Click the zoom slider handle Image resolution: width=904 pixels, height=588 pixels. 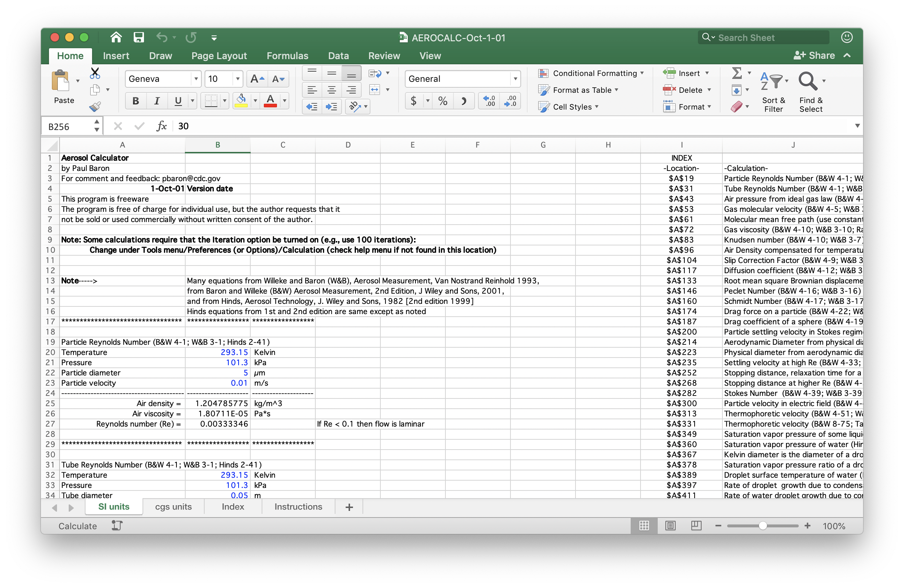[763, 526]
